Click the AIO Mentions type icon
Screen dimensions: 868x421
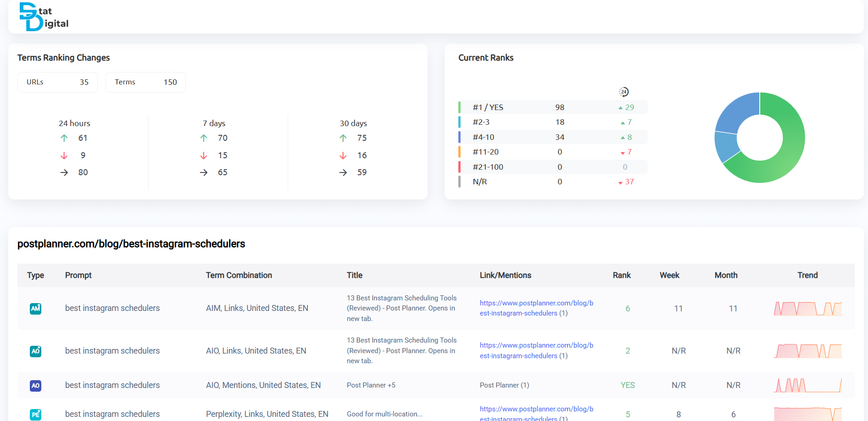tap(35, 386)
